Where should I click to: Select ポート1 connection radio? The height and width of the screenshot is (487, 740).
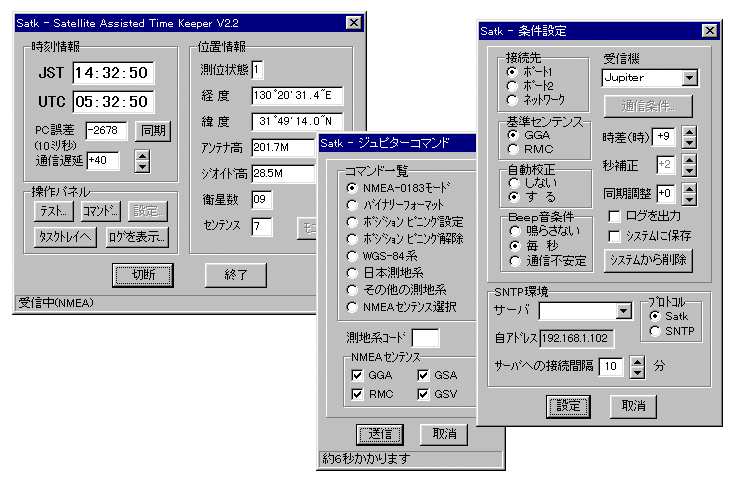[512, 72]
